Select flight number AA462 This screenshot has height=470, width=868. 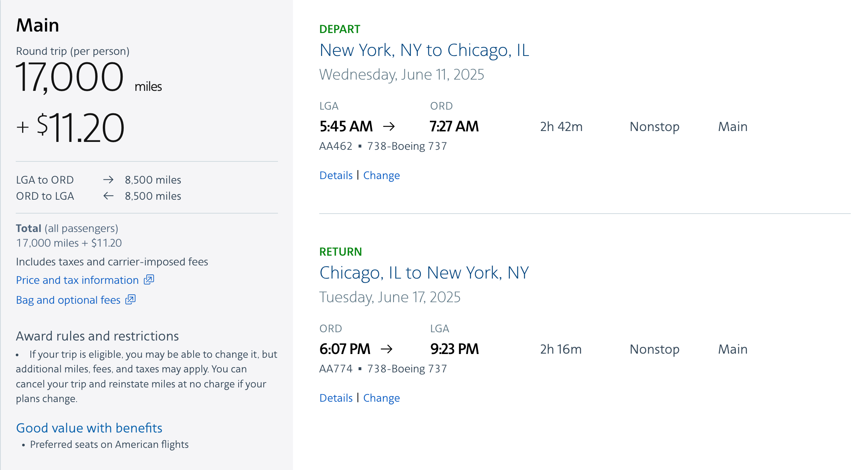[x=336, y=146]
